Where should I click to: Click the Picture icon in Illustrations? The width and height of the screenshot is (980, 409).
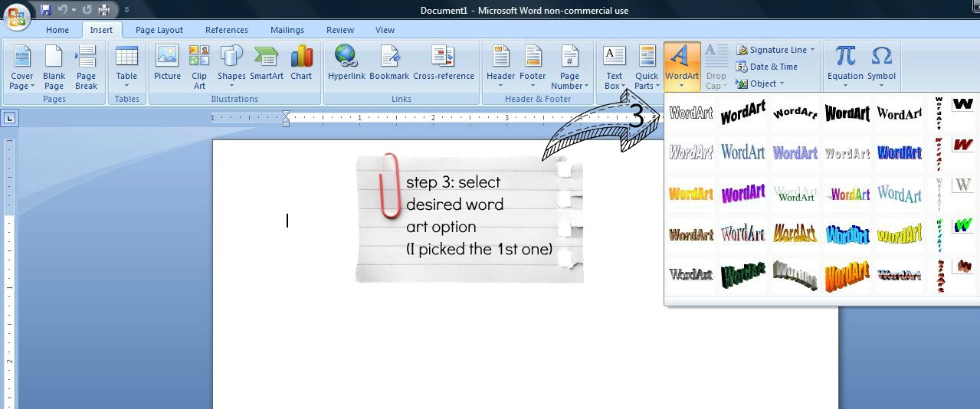pos(166,64)
